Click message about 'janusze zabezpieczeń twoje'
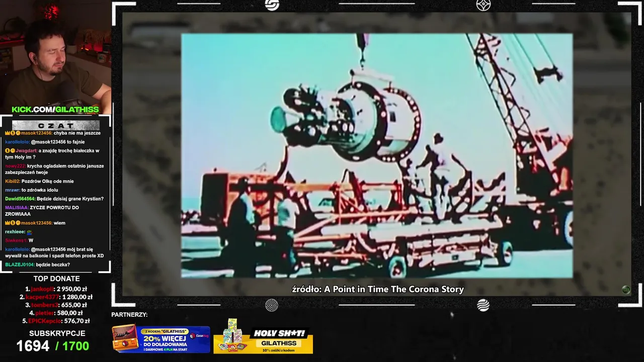This screenshot has width=644, height=362. click(x=54, y=169)
